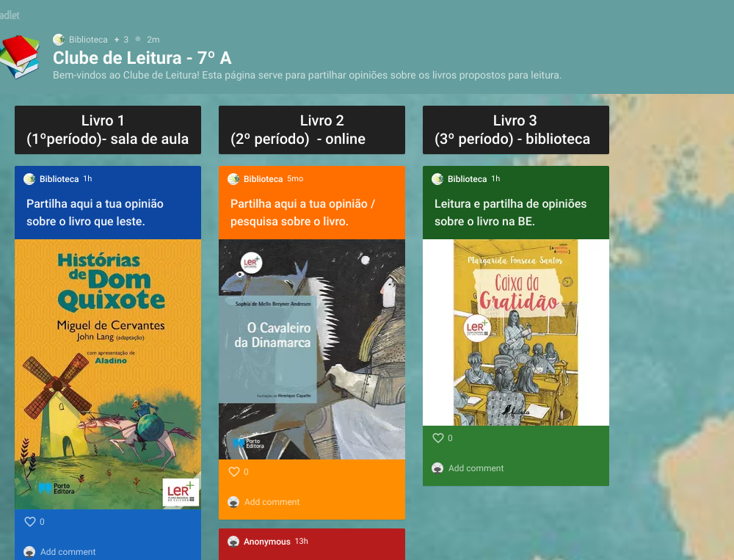Screen dimensions: 734x560
Task: Select the Livro 2 online column header
Action: click(312, 130)
